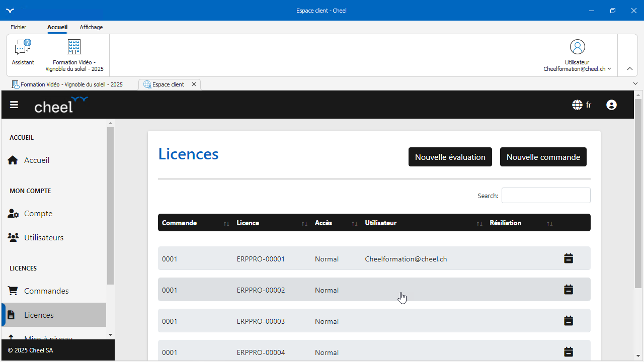Image resolution: width=644 pixels, height=362 pixels.
Task: Open the Fichier menu
Action: click(x=19, y=27)
